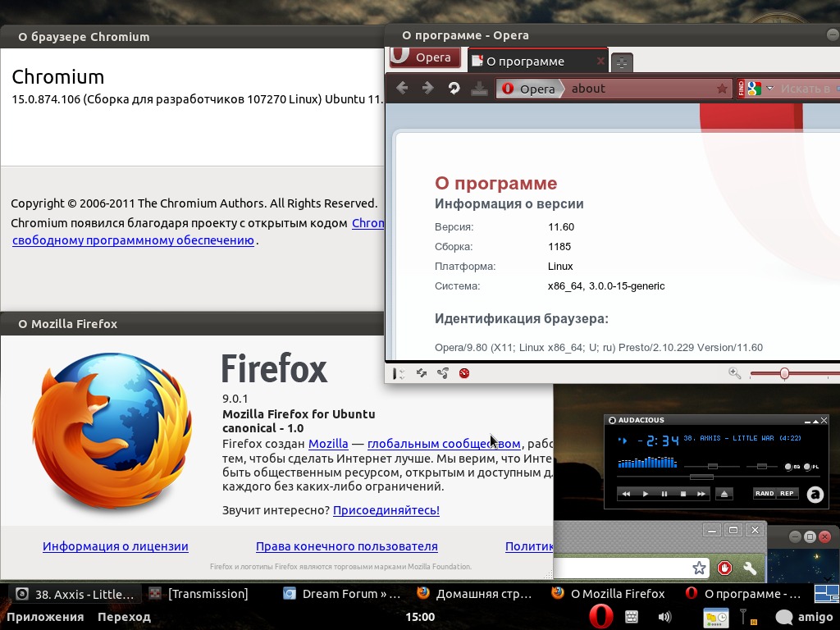Close the "О программе" Opera tab
This screenshot has width=840, height=630.
click(600, 61)
